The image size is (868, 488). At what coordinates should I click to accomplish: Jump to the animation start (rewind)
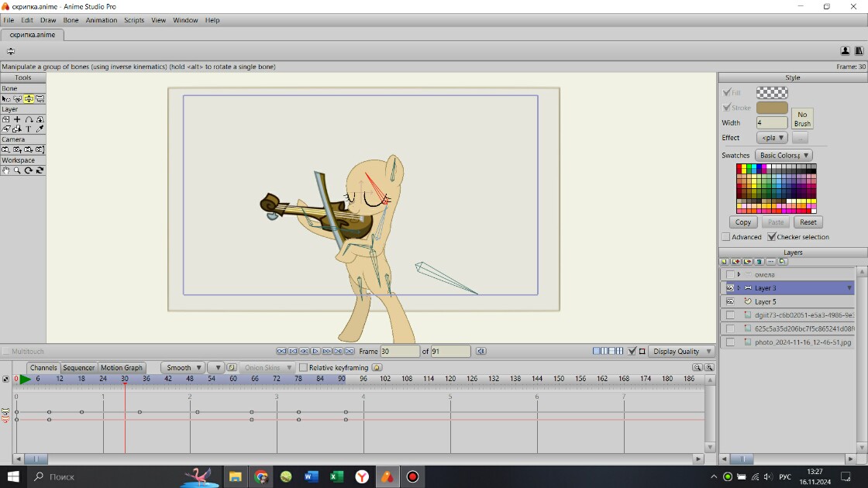[282, 352]
